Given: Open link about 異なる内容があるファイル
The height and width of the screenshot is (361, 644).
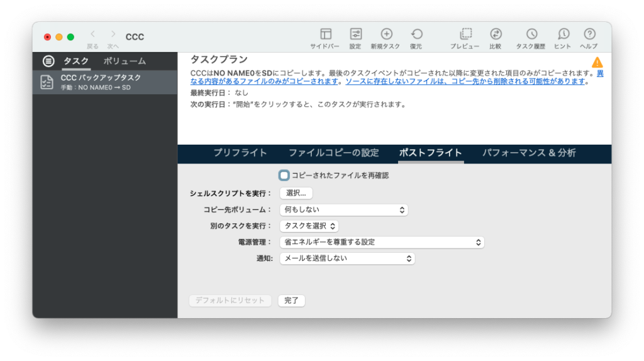Looking at the screenshot, I should [264, 81].
